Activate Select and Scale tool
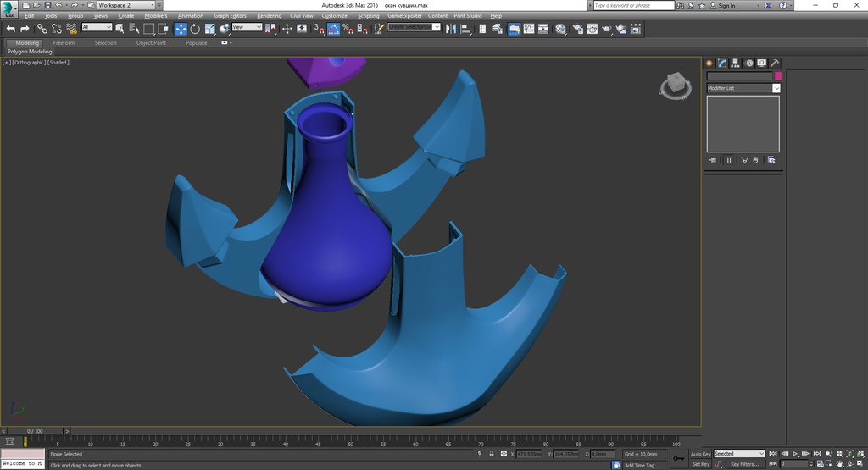This screenshot has width=868, height=470. (210, 29)
